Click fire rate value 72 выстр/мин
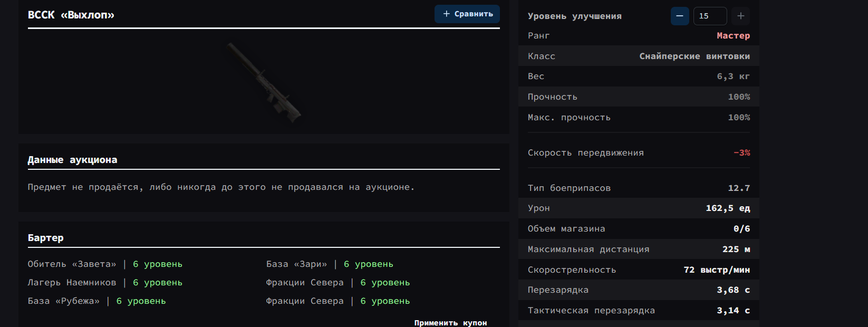The height and width of the screenshot is (327, 868). tap(717, 270)
